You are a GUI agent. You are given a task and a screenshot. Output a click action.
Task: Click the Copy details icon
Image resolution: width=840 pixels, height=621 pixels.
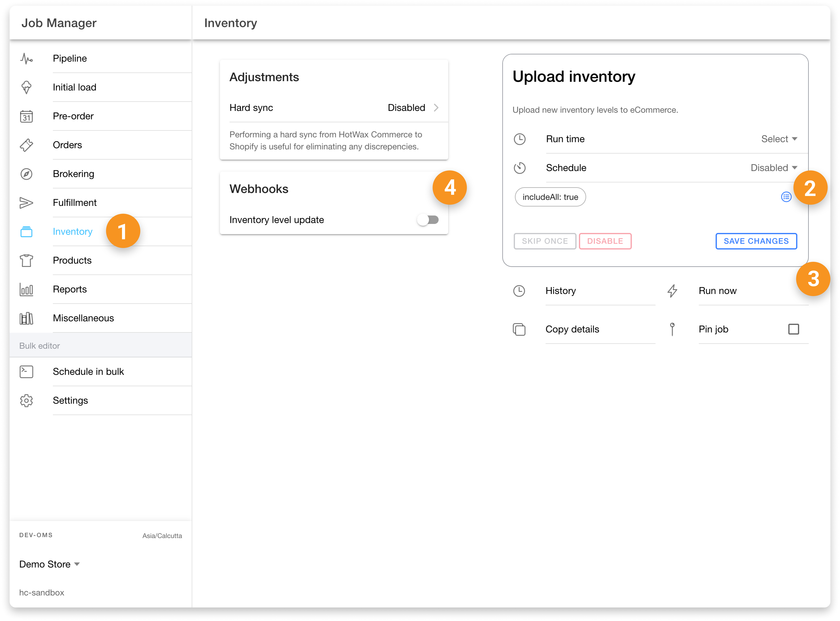(x=519, y=329)
